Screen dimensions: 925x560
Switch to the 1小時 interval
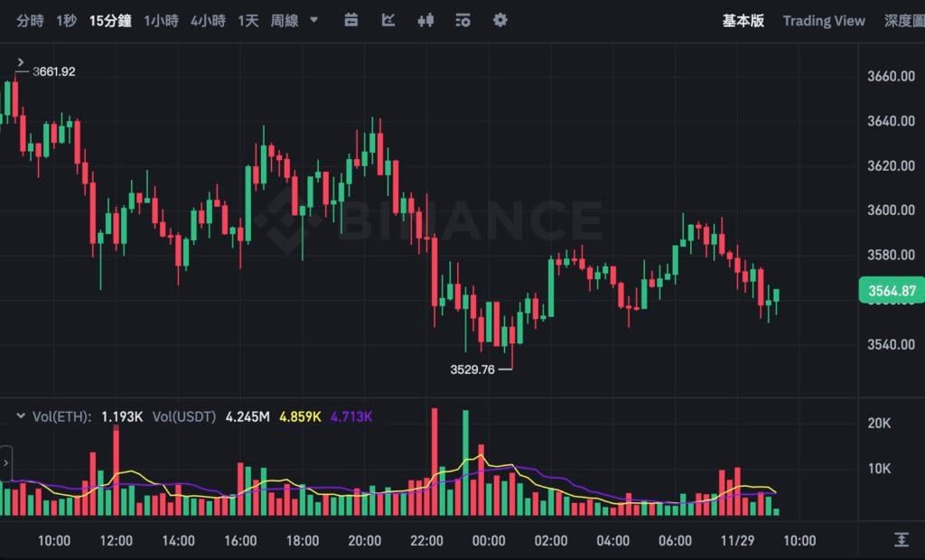click(162, 20)
